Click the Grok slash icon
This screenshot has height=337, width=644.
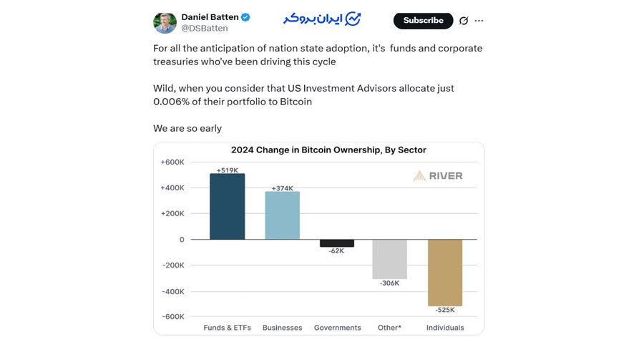464,21
